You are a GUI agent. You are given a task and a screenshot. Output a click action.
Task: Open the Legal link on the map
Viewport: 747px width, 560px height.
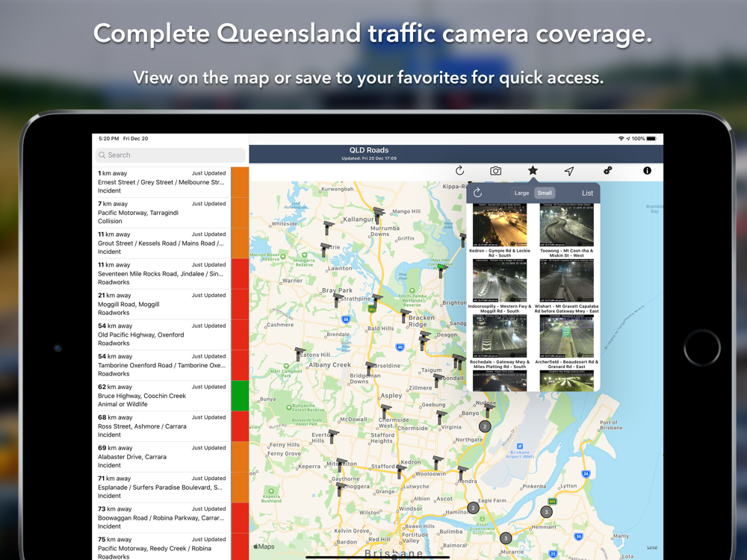(652, 547)
